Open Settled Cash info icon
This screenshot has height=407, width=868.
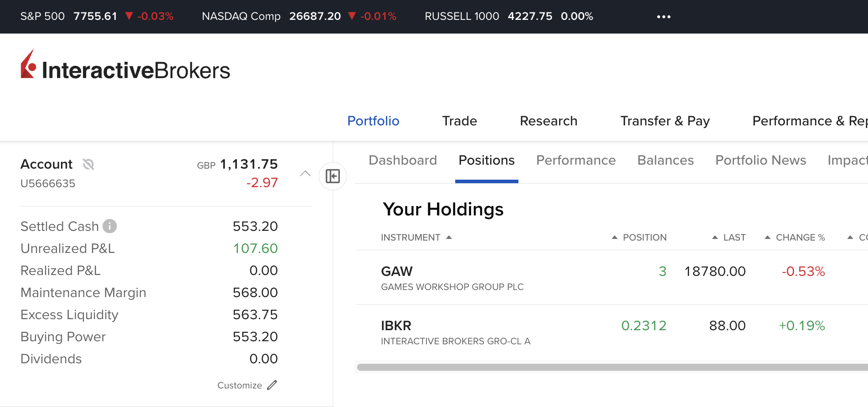click(110, 226)
